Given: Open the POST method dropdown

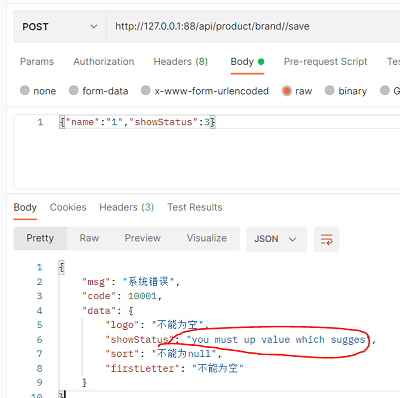Looking at the screenshot, I should click(x=60, y=26).
